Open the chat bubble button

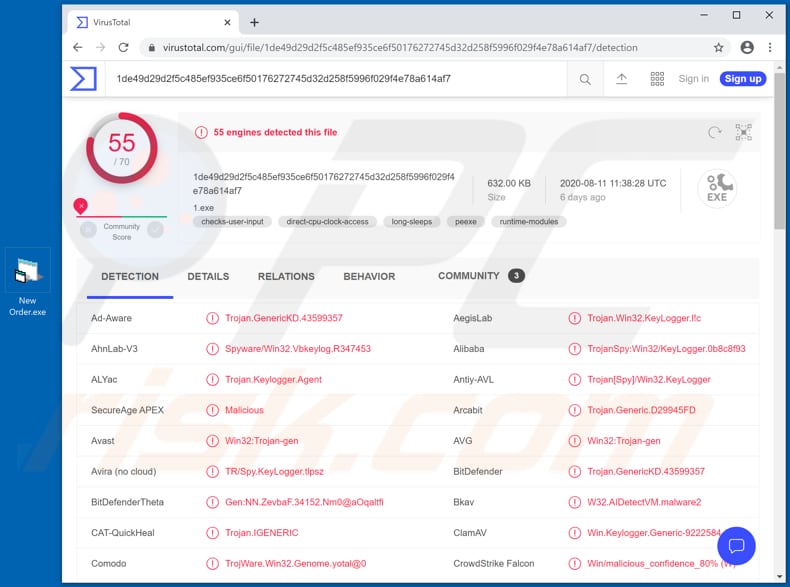736,545
